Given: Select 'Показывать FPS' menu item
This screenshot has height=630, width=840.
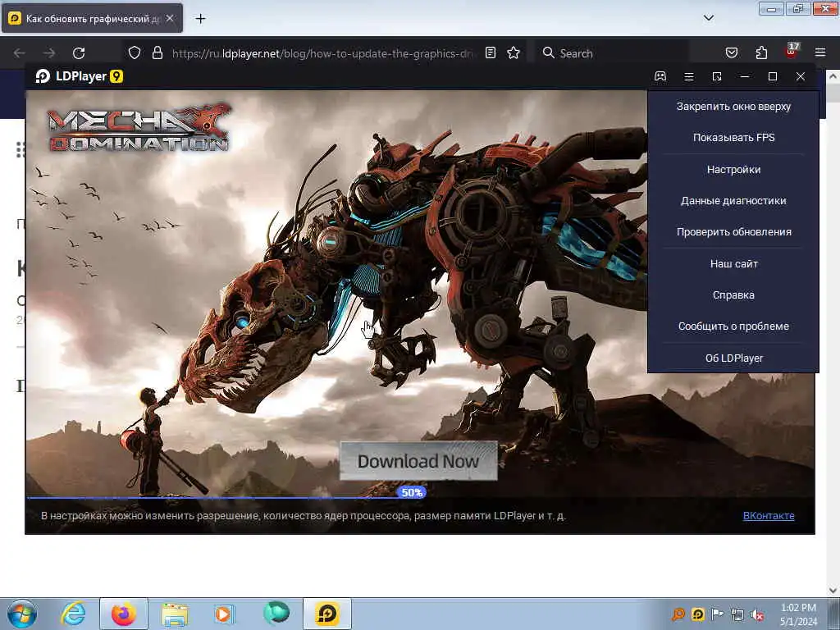Looking at the screenshot, I should [733, 137].
